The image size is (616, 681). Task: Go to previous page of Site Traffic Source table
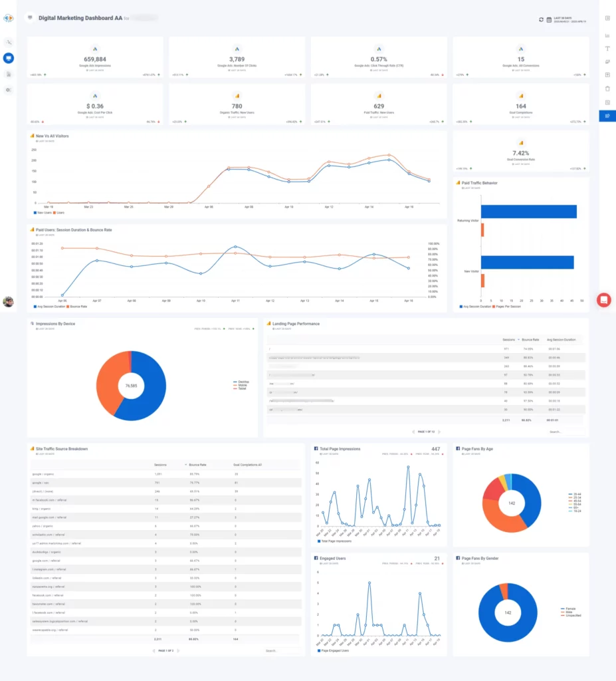(x=154, y=650)
